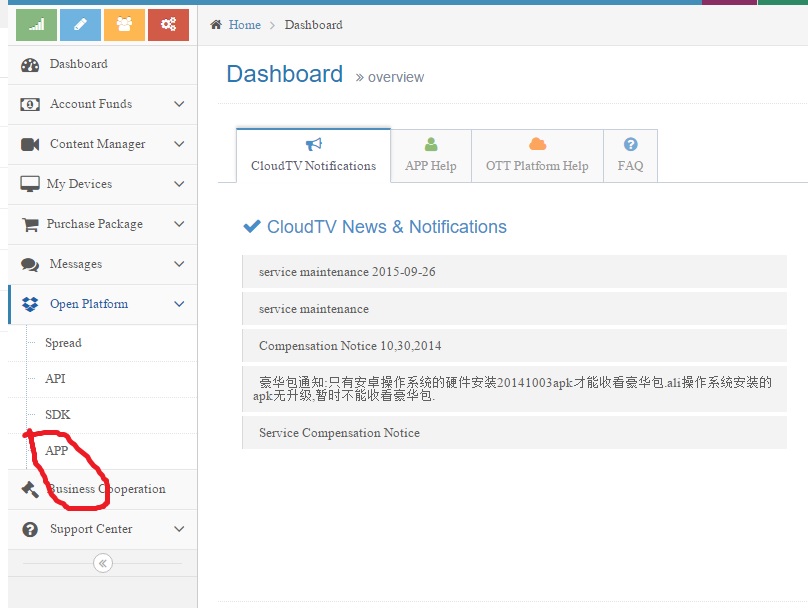The width and height of the screenshot is (808, 608).
Task: Expand the Purchase Package chevron
Action: (179, 224)
